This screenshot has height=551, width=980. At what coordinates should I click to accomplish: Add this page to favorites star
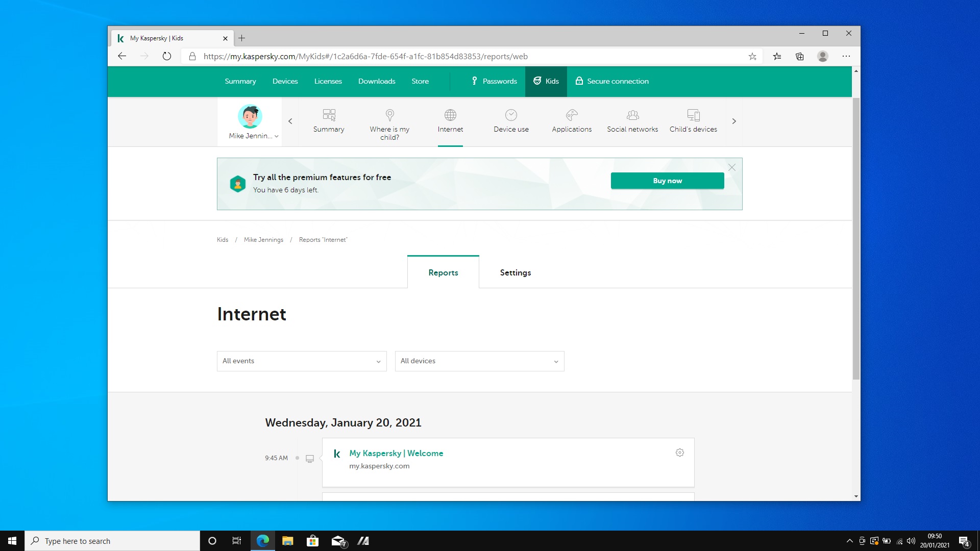(x=752, y=56)
